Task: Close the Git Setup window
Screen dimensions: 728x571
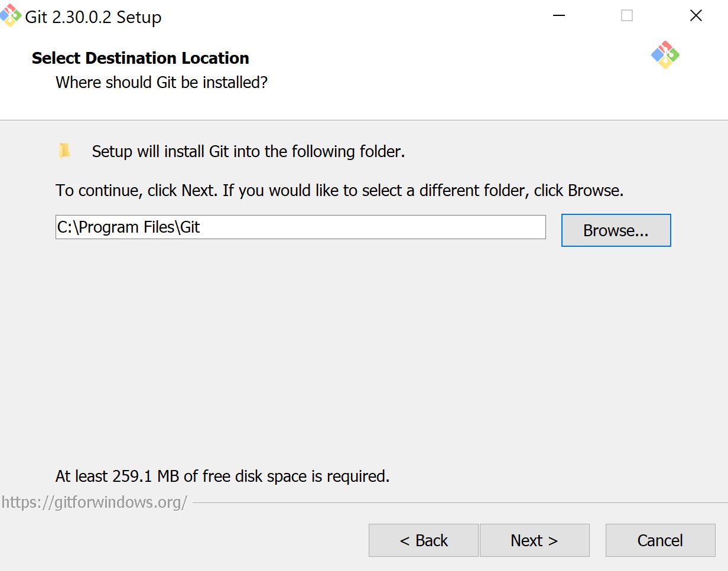Action: (696, 16)
